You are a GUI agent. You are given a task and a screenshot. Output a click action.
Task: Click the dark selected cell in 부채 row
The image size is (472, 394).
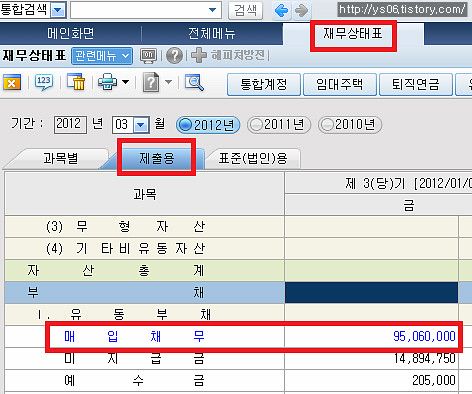click(x=371, y=293)
